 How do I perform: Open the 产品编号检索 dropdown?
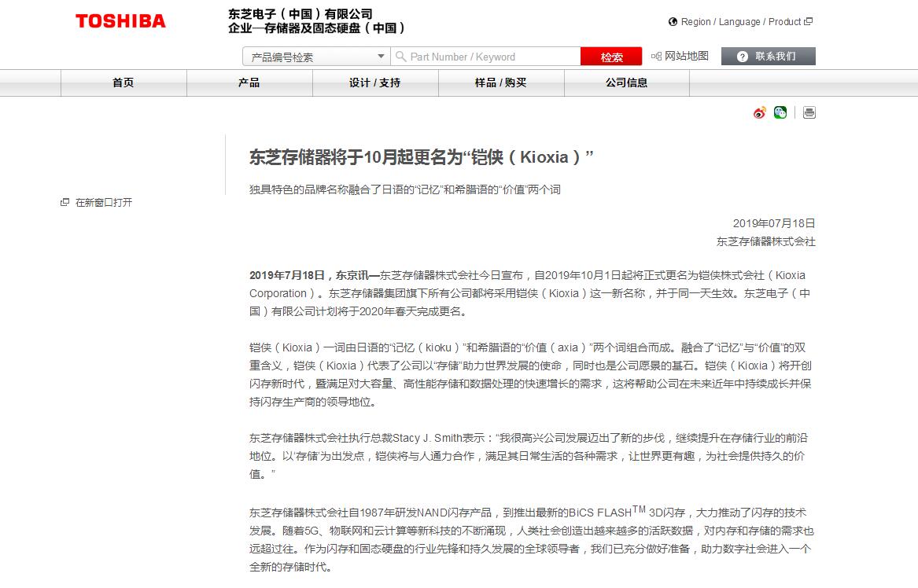[x=316, y=57]
